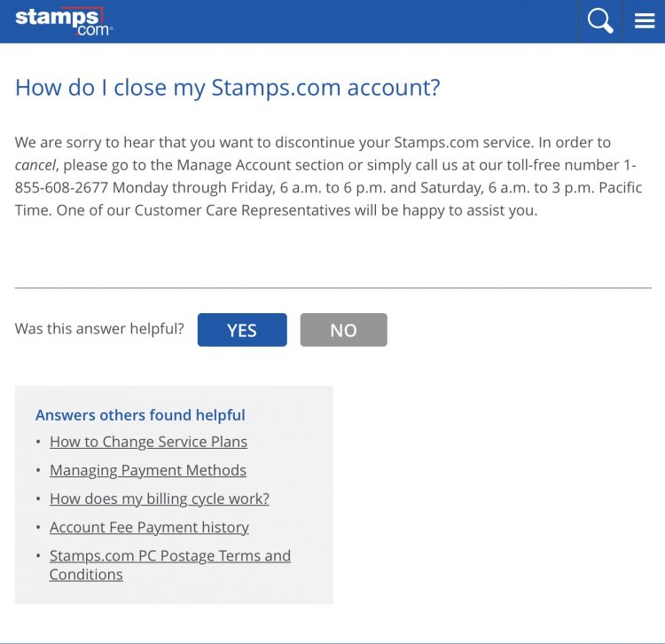The image size is (665, 644).
Task: Open the Account Fee Payment history link
Action: tap(149, 527)
